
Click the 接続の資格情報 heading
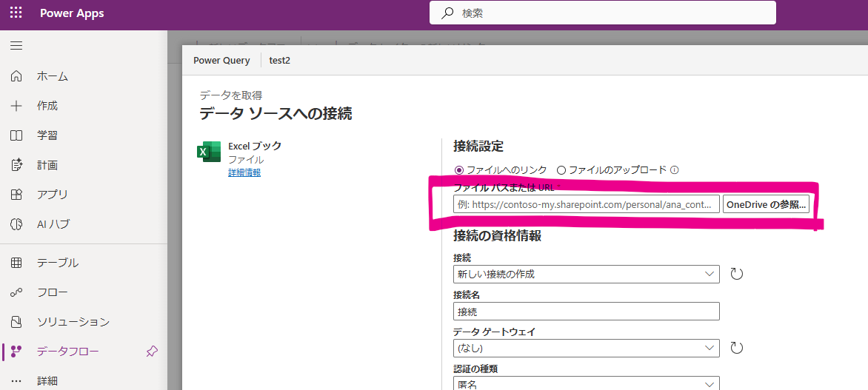[497, 235]
